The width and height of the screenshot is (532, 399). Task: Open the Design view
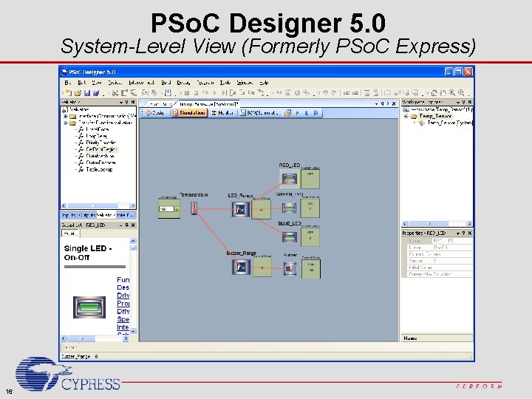pyautogui.click(x=154, y=113)
